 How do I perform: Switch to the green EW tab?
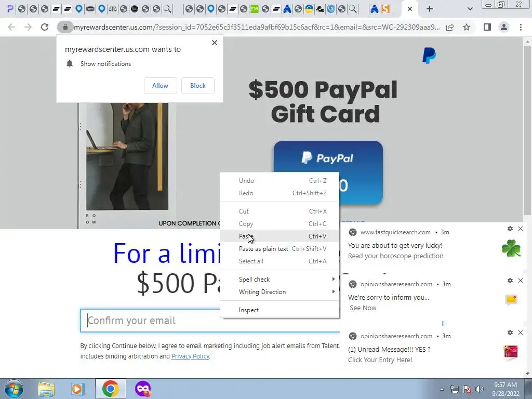pyautogui.click(x=255, y=9)
